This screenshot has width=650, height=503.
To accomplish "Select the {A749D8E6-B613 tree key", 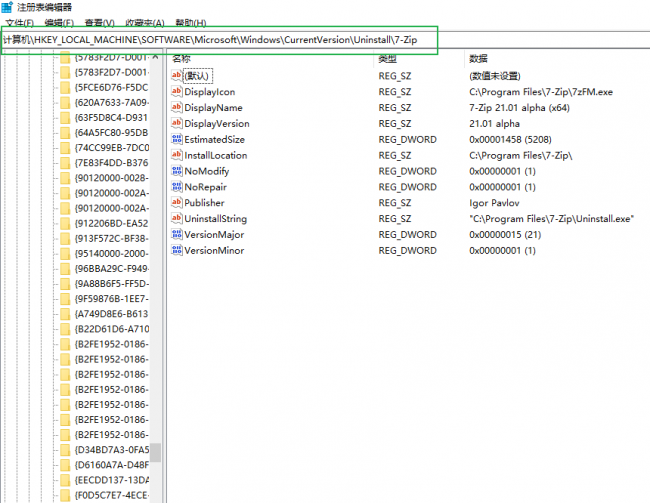I will (112, 314).
